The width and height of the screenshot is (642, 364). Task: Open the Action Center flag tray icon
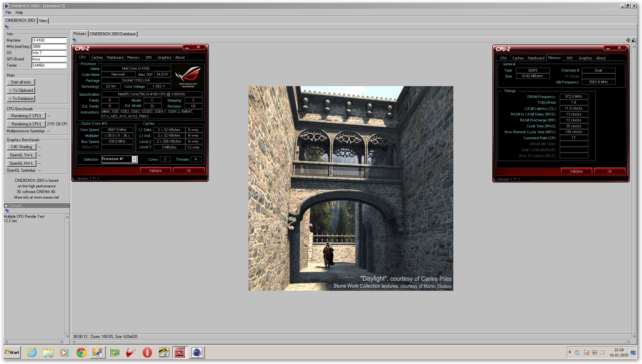pos(586,352)
